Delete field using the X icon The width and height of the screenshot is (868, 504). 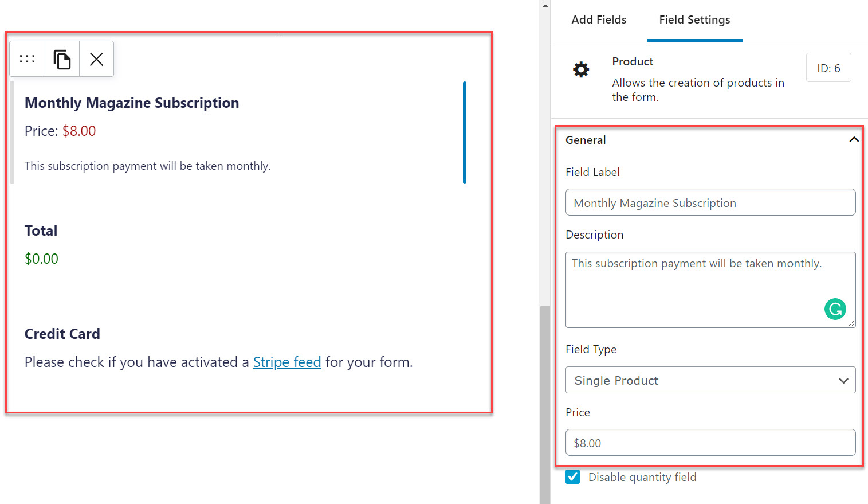pyautogui.click(x=96, y=59)
